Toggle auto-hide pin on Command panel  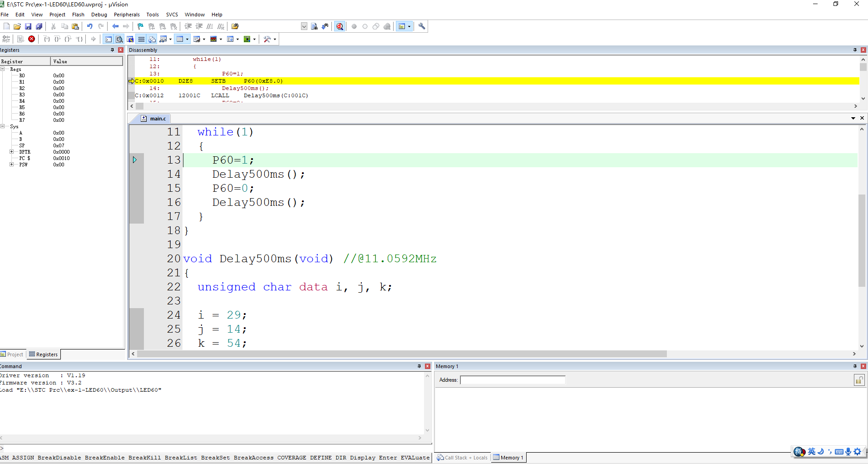click(419, 366)
